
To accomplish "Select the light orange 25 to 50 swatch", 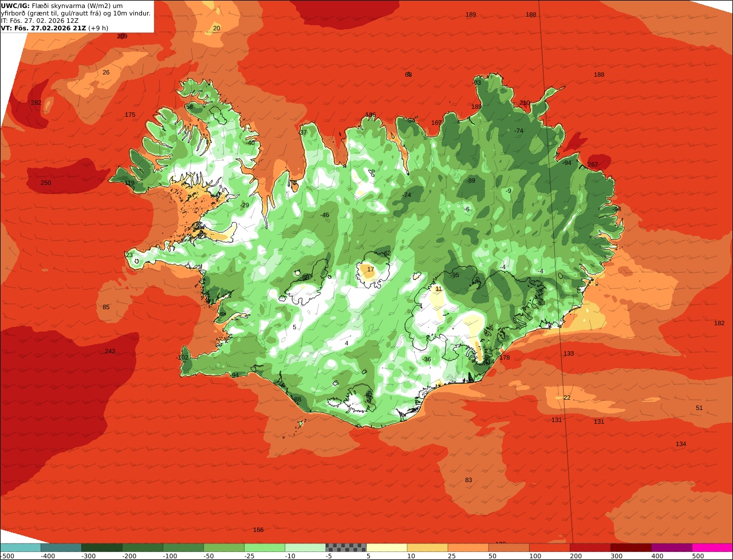I will click(x=468, y=547).
